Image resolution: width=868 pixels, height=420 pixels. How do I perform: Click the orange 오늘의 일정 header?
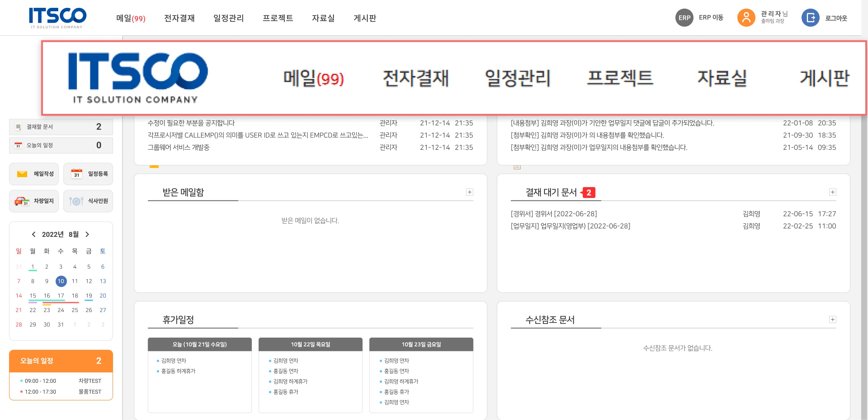pos(61,361)
